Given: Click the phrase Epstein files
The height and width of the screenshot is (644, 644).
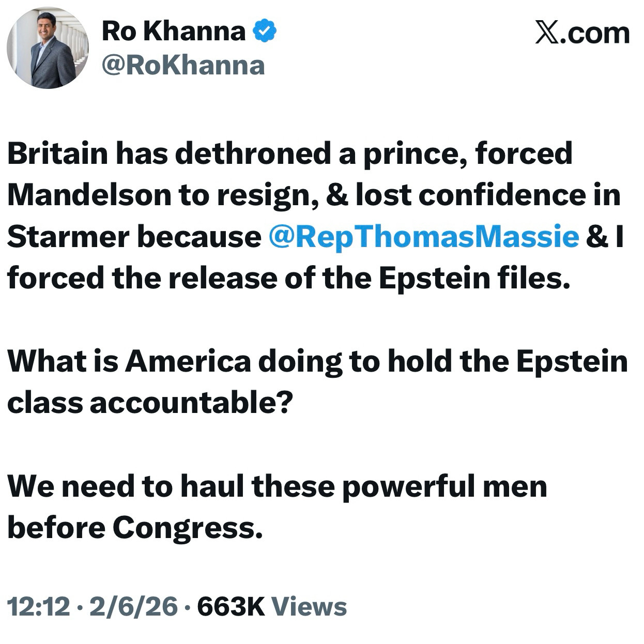Looking at the screenshot, I should click(x=474, y=278).
